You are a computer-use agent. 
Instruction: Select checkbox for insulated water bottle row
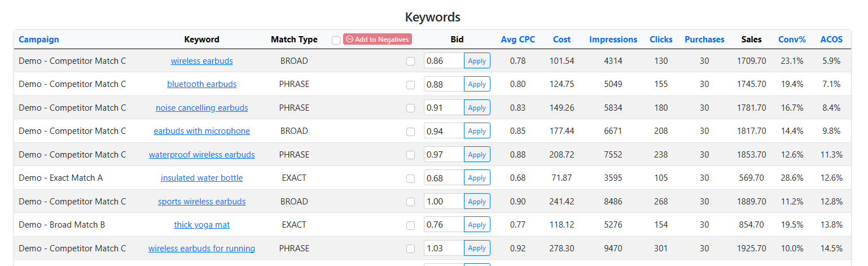tap(410, 178)
